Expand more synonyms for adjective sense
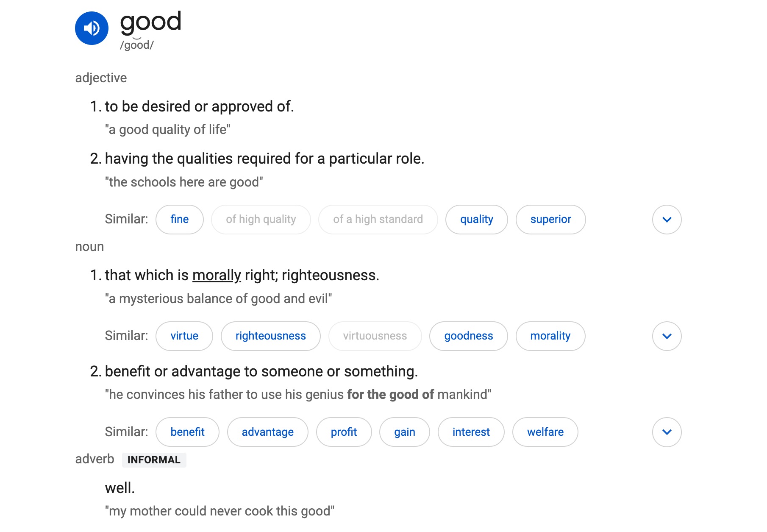767x532 pixels. point(667,219)
